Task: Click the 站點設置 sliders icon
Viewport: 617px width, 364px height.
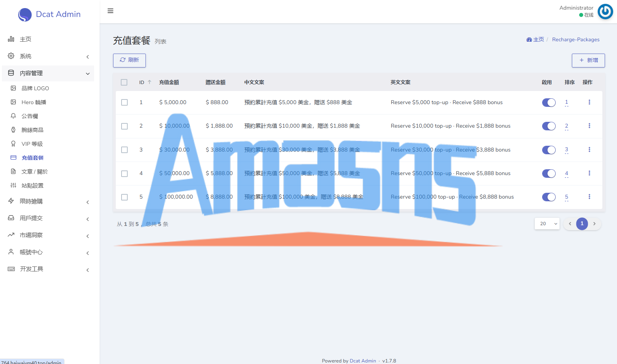Action: pyautogui.click(x=13, y=185)
